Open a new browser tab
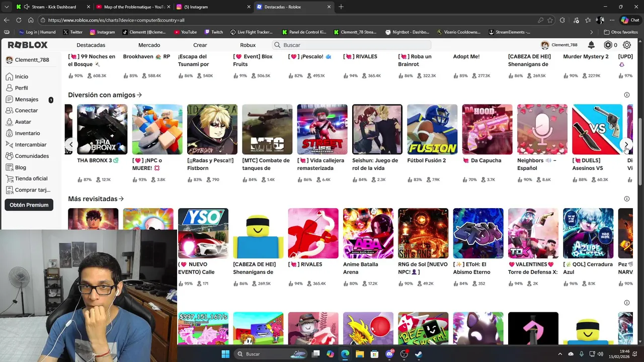Screen dimensions: 644x362 coord(341,7)
